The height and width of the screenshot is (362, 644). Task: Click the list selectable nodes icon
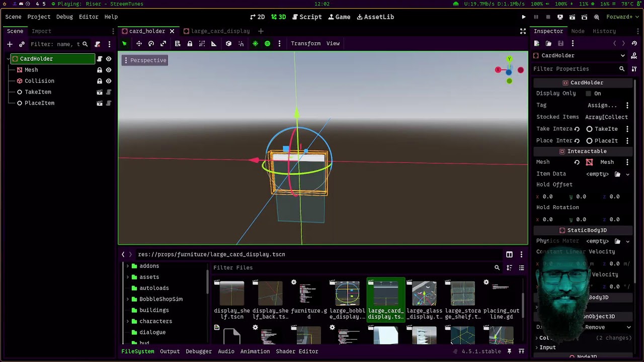[x=178, y=44]
